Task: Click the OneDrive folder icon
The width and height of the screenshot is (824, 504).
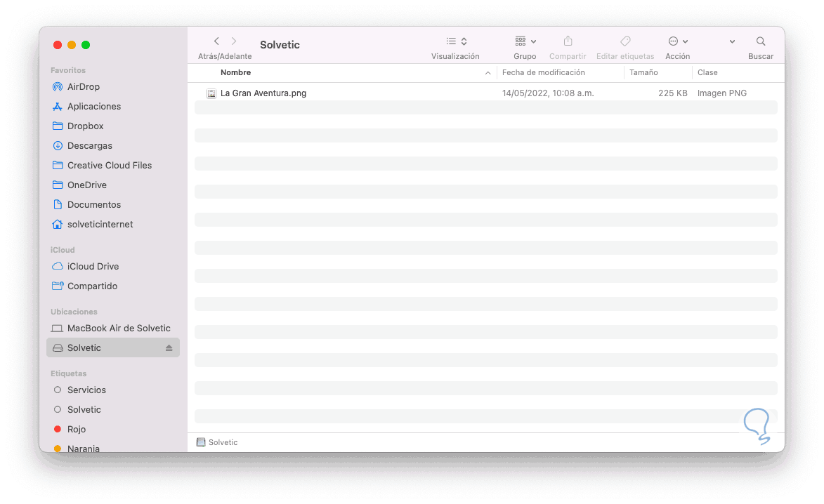Action: [58, 185]
